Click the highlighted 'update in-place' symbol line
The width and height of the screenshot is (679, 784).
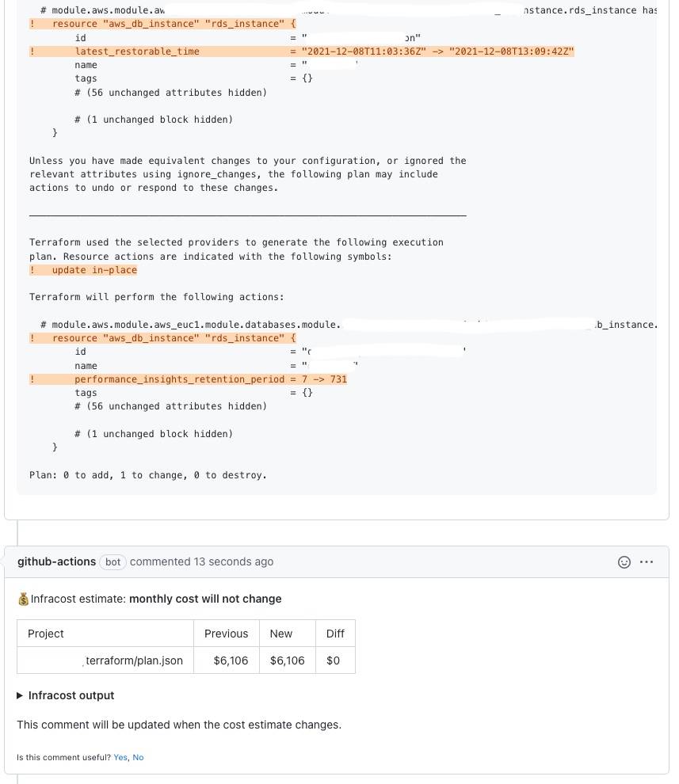point(82,269)
